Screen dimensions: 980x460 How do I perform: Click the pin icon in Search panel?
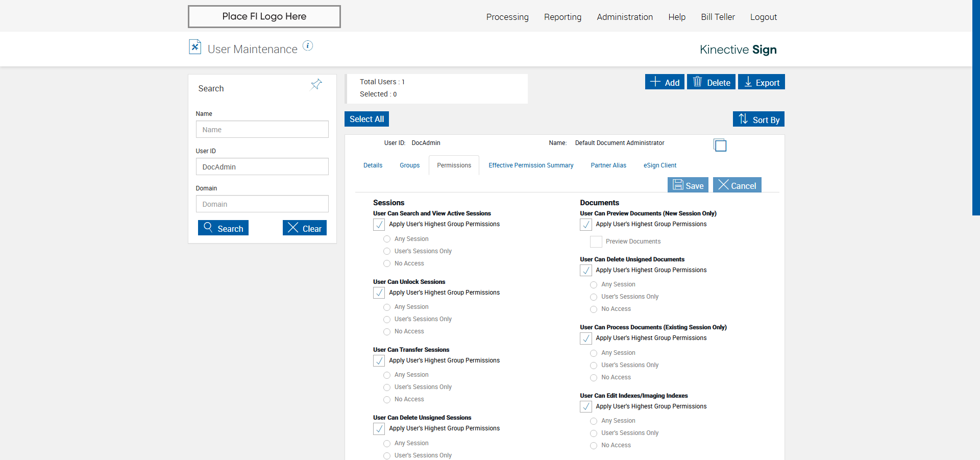click(x=316, y=84)
